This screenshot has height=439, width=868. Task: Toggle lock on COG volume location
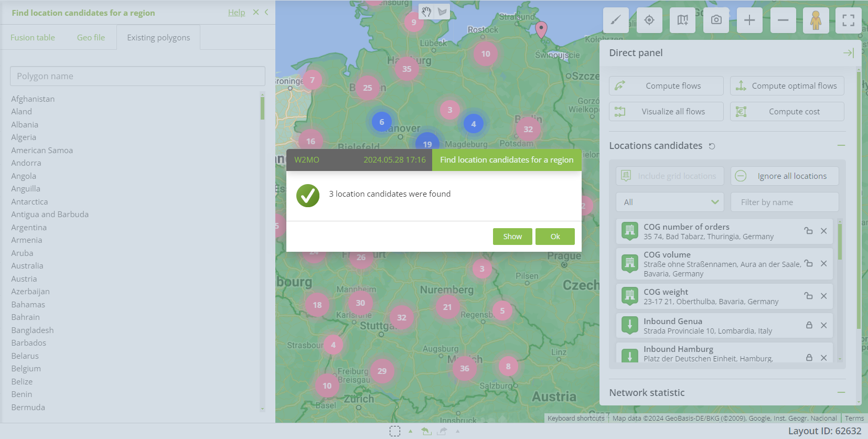(808, 263)
